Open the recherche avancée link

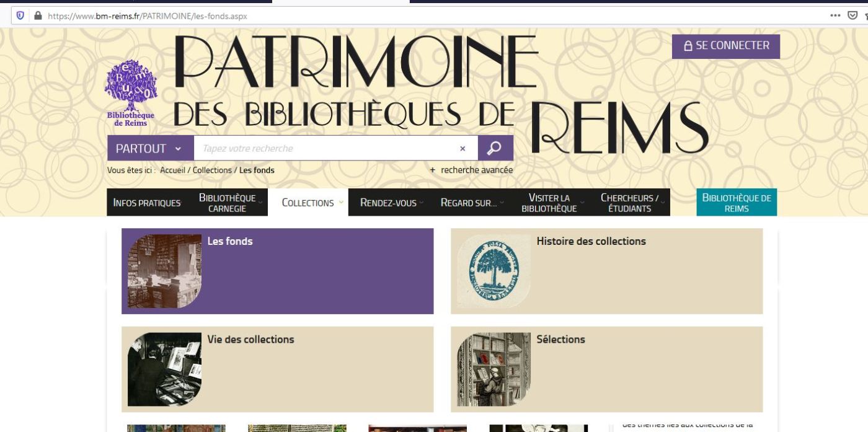[476, 170]
